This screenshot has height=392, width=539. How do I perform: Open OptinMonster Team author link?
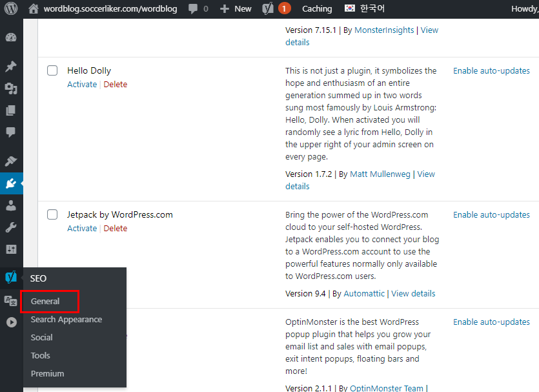[387, 388]
